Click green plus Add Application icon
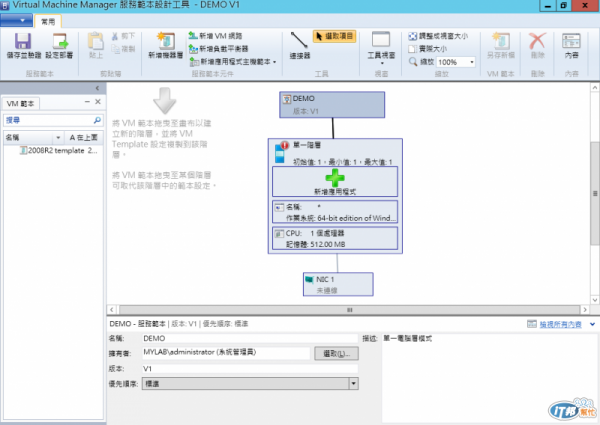600x425 pixels. (335, 177)
